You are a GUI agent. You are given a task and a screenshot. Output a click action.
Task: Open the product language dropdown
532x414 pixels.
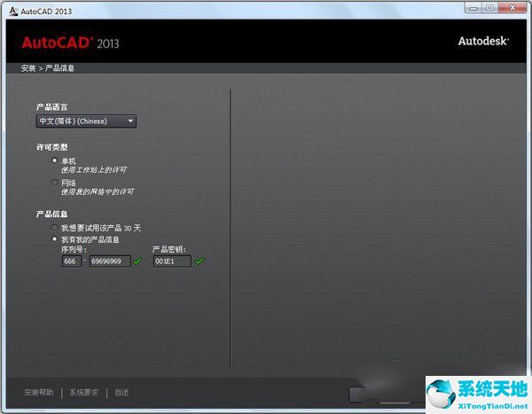click(x=86, y=121)
